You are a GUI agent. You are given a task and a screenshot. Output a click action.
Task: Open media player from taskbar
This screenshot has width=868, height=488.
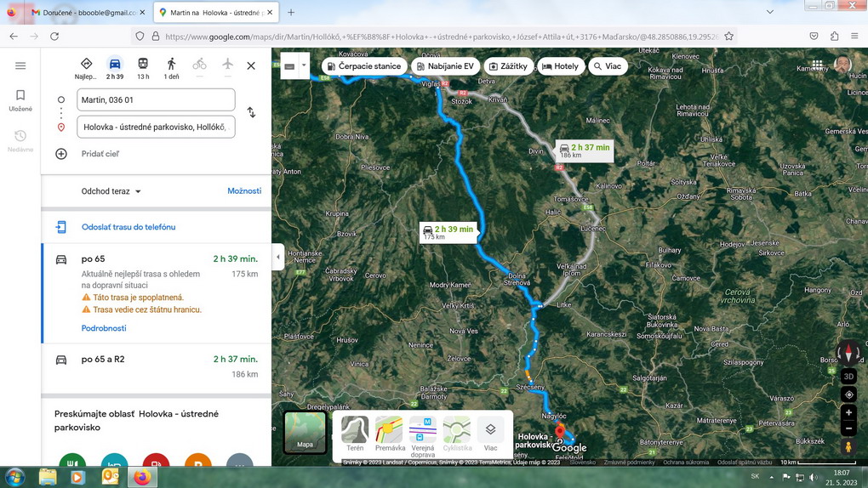tap(77, 477)
